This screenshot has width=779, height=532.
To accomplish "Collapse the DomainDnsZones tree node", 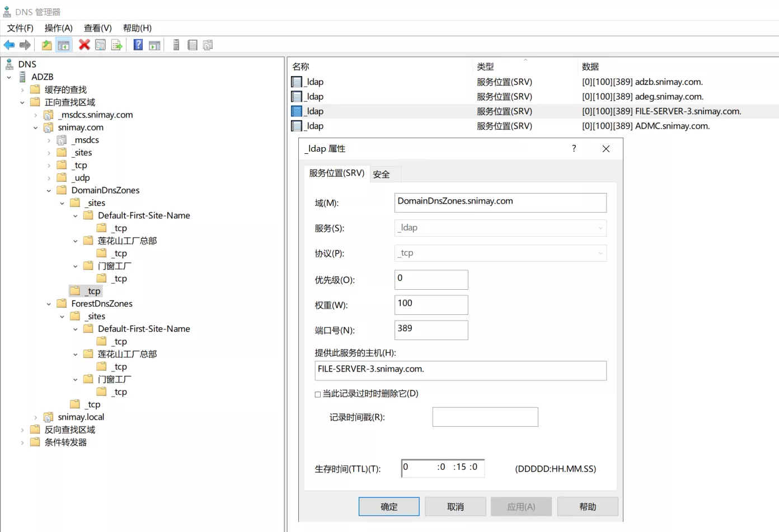I will (x=49, y=191).
